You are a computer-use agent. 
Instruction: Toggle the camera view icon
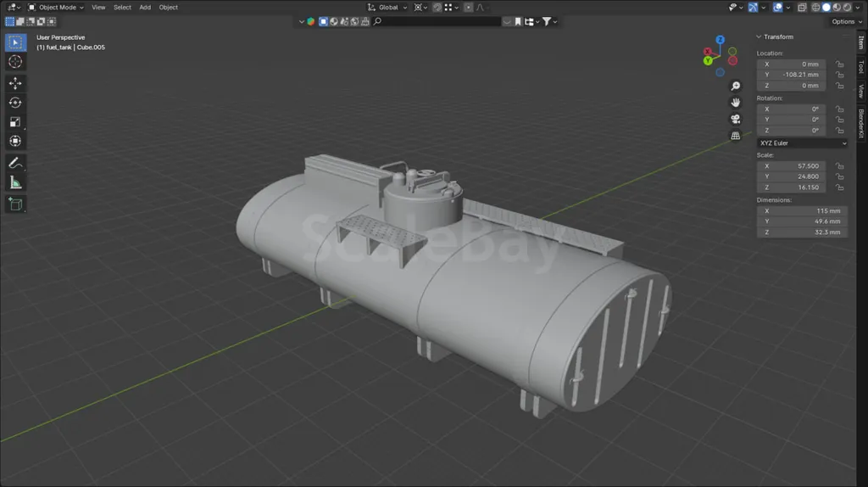pyautogui.click(x=735, y=119)
